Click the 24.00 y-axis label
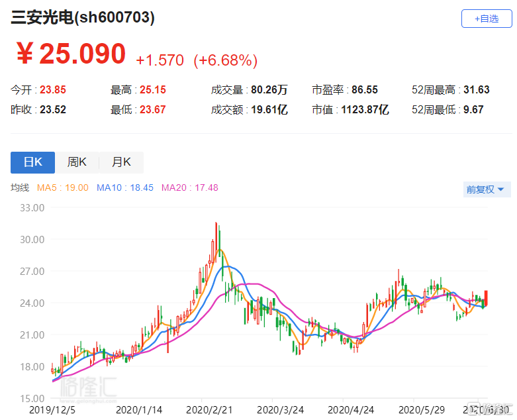Screen dimensions: 517x420 (x=32, y=303)
